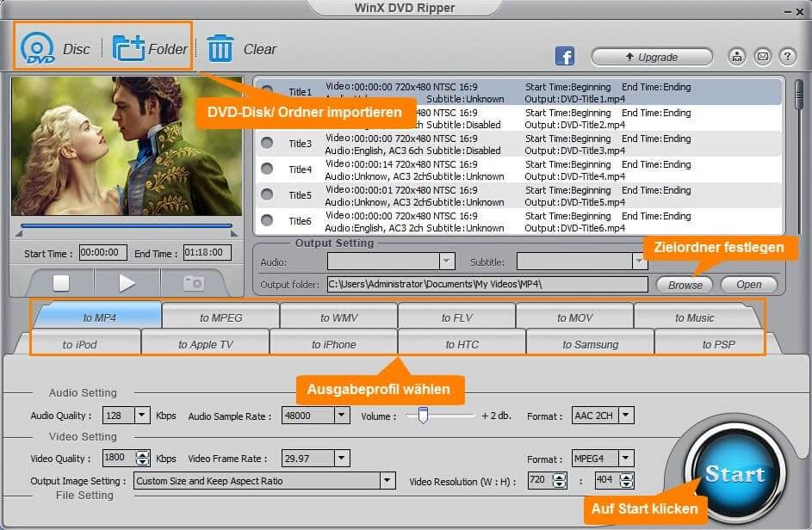Open the Facebook page icon
This screenshot has height=530, width=812.
pyautogui.click(x=565, y=55)
